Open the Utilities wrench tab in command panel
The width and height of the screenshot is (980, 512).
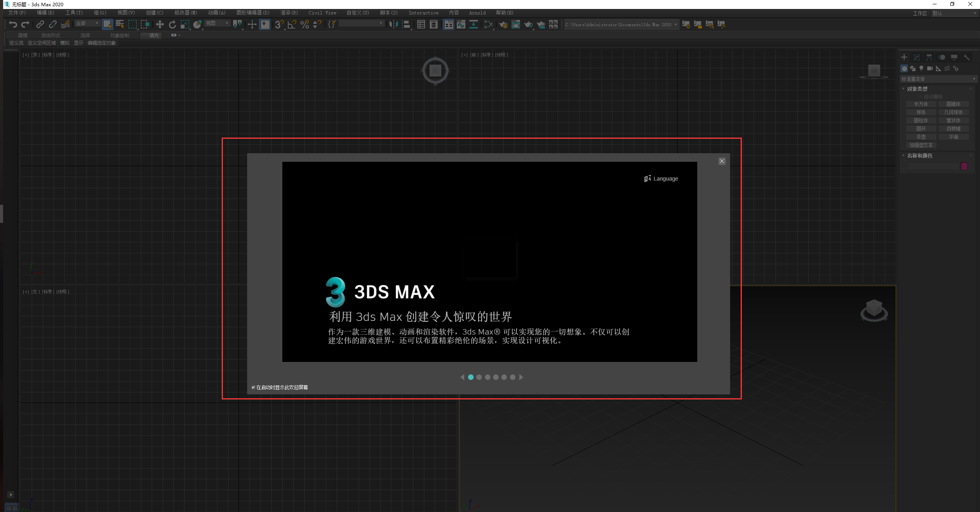(966, 57)
